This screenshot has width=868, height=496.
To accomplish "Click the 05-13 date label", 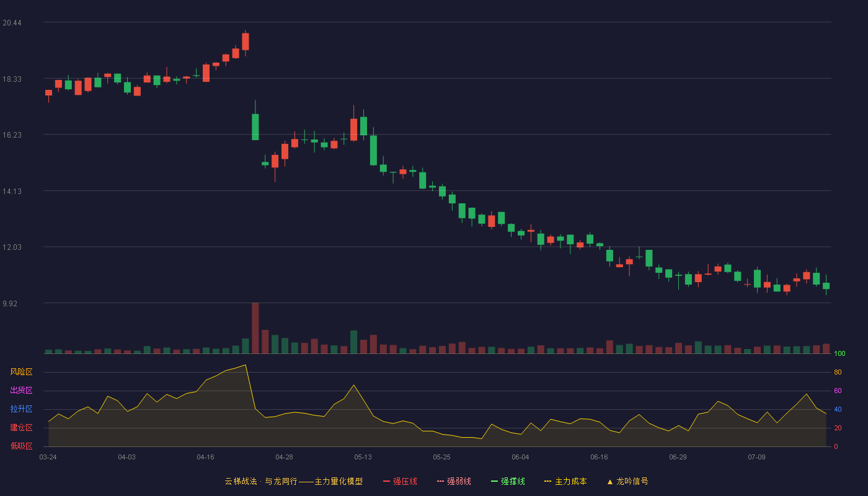I will pos(363,457).
